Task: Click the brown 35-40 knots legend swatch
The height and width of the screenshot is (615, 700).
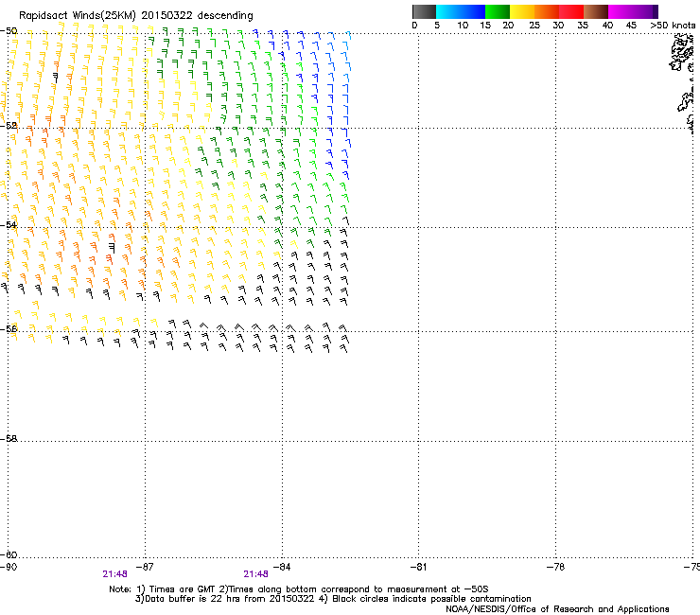Action: click(x=596, y=11)
